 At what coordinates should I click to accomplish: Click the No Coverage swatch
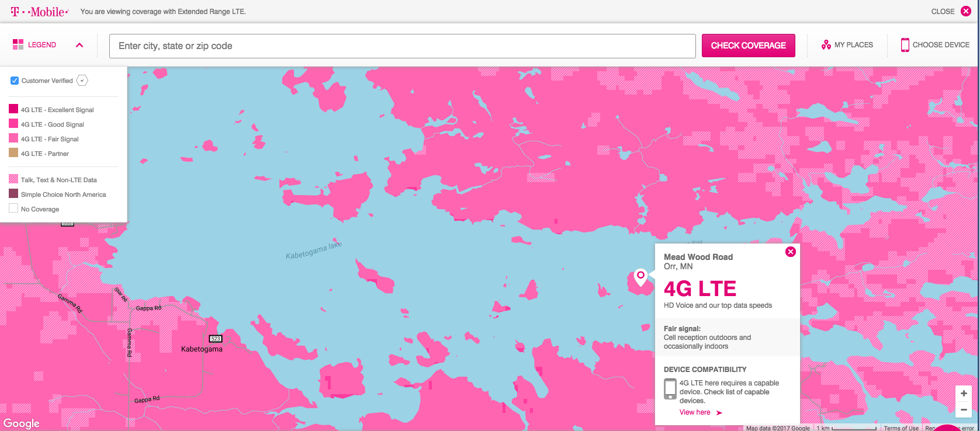[x=13, y=208]
